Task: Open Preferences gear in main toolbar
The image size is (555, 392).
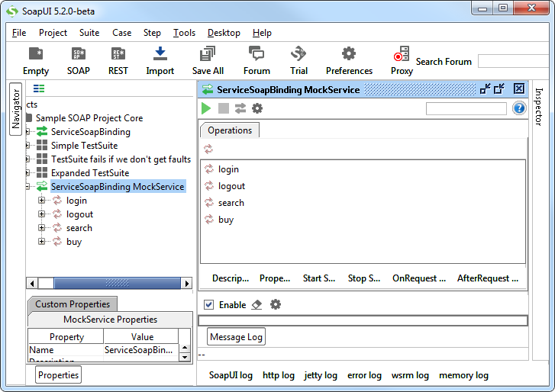Action: [x=349, y=61]
